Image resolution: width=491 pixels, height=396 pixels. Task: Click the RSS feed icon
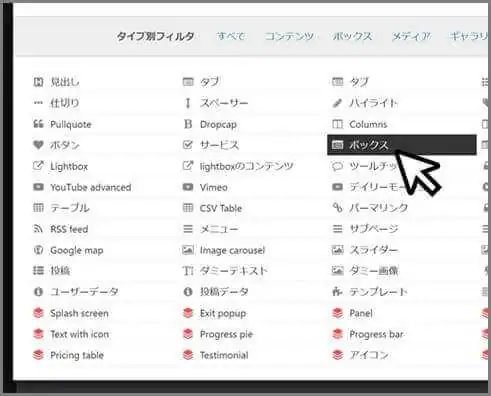click(x=38, y=229)
